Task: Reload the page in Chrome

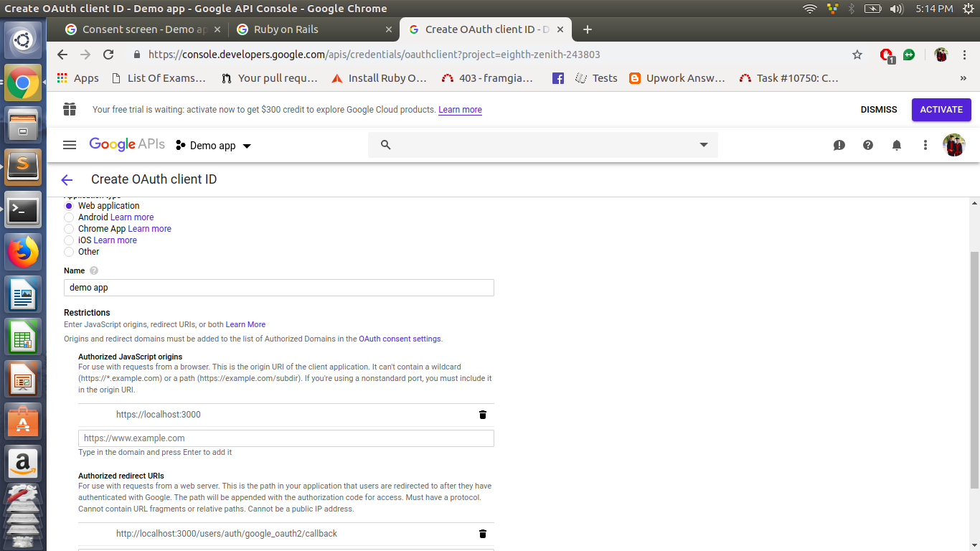Action: tap(108, 55)
